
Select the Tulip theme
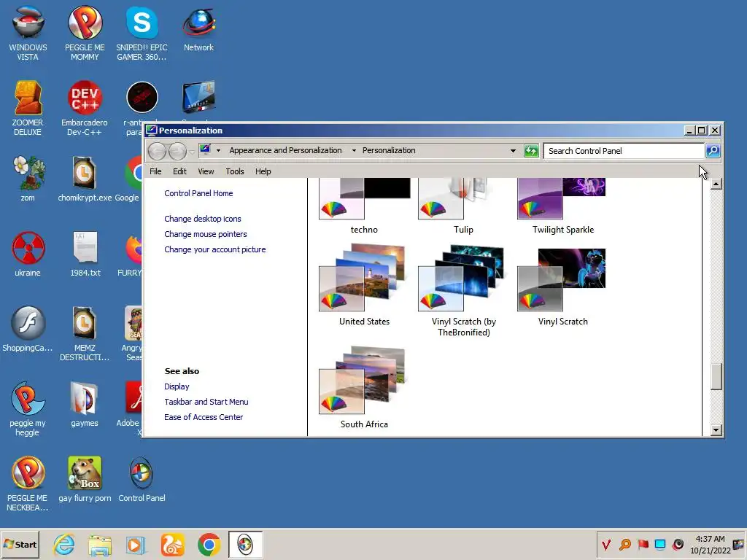click(x=463, y=206)
